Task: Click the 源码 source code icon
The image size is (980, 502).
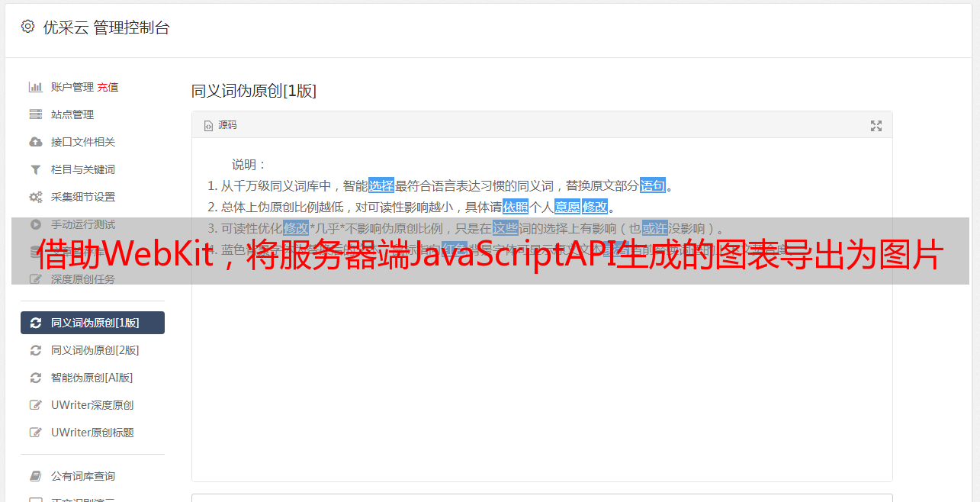Action: click(208, 125)
